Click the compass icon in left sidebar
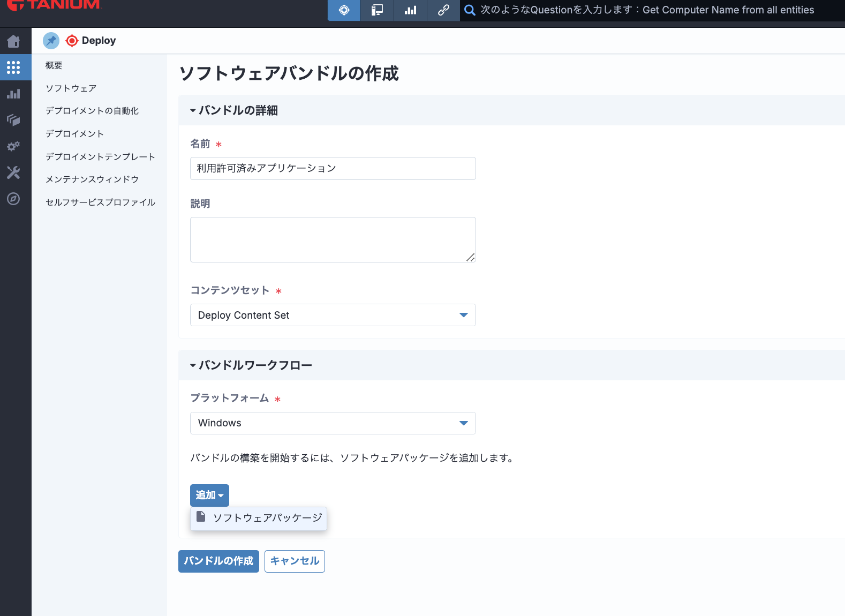Viewport: 845px width, 616px height. (x=13, y=199)
